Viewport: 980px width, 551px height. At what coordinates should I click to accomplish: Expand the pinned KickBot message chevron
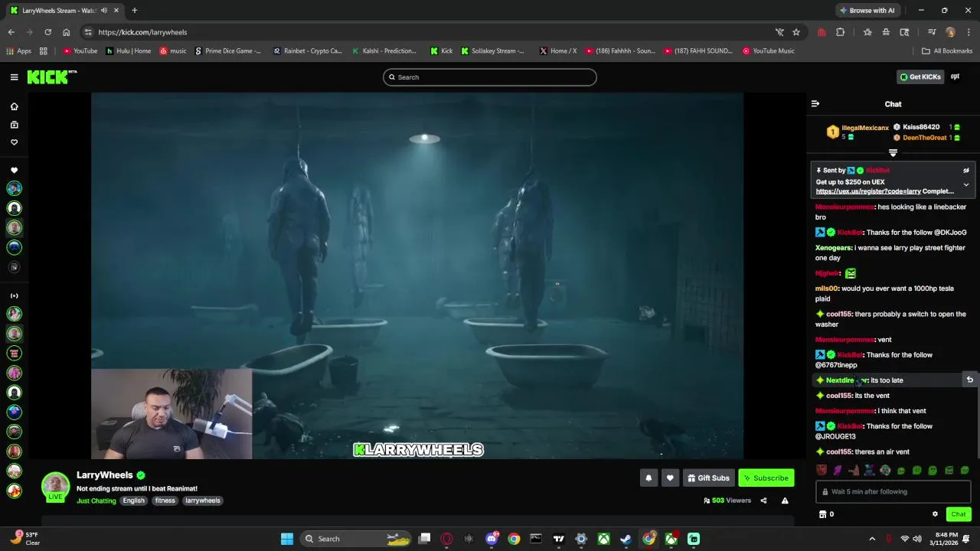tap(966, 184)
